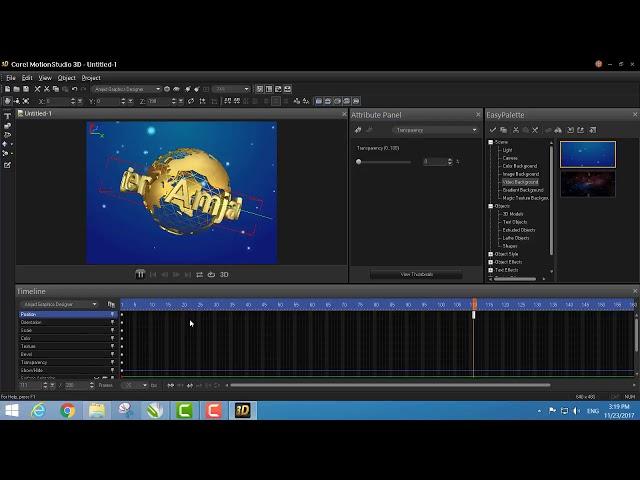The height and width of the screenshot is (480, 640).
Task: Click the 3D view icon under preview
Action: [x=224, y=275]
